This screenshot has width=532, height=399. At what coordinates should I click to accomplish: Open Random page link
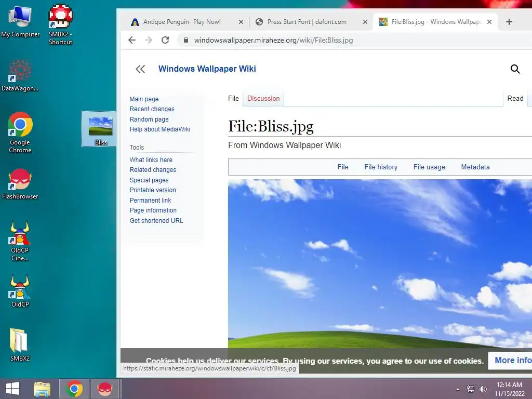(149, 119)
